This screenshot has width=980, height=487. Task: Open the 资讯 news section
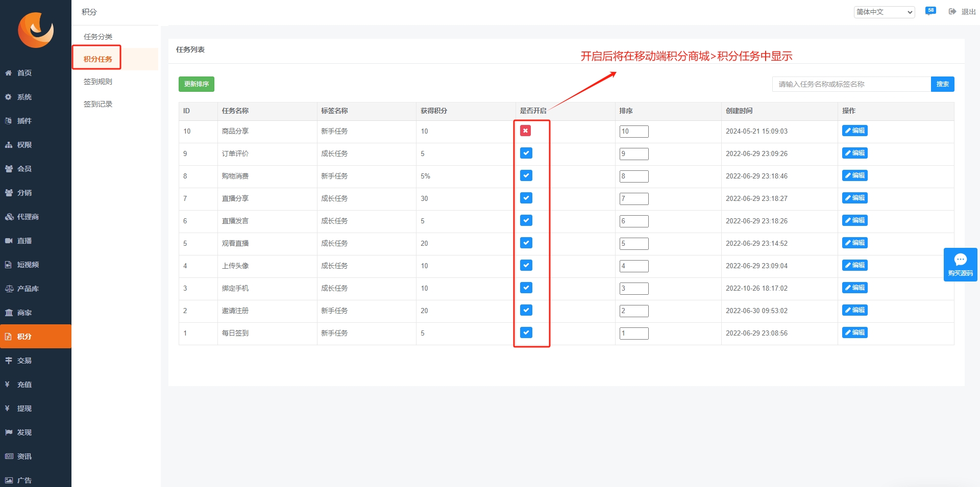[x=36, y=456]
